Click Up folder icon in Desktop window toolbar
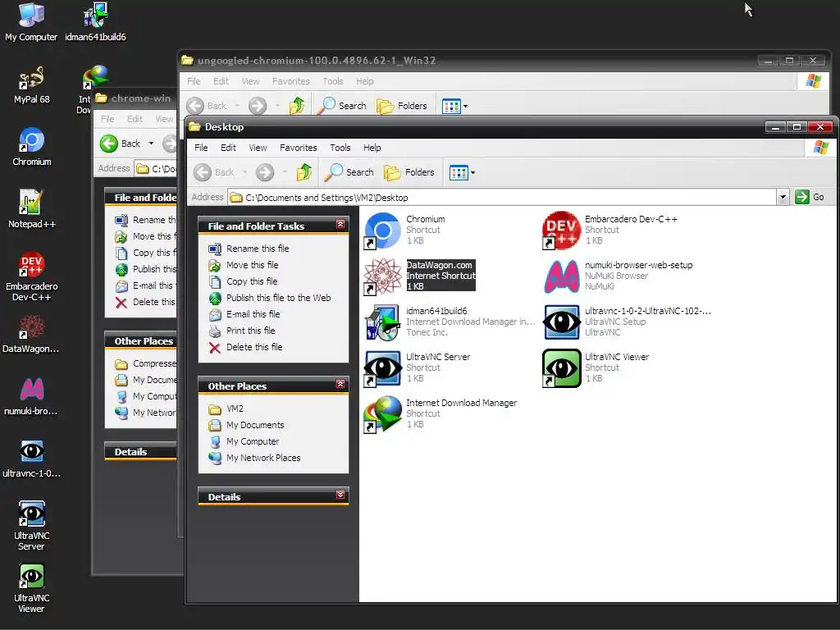The image size is (840, 630). click(x=304, y=172)
